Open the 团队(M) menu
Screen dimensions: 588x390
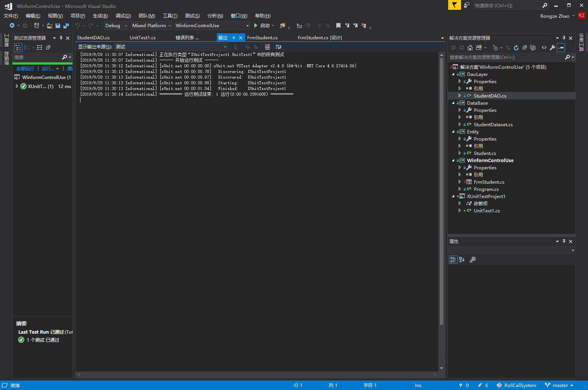[147, 16]
